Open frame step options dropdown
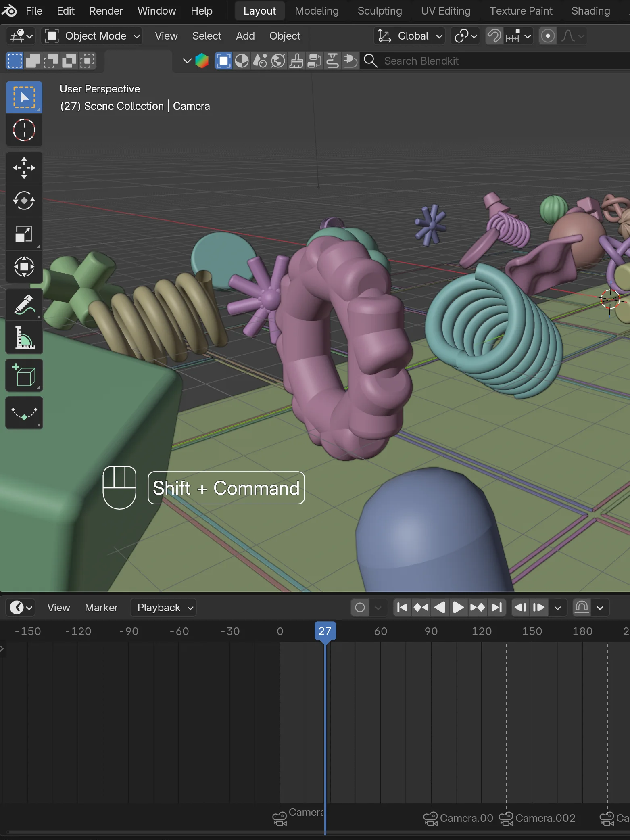 pos(558,607)
